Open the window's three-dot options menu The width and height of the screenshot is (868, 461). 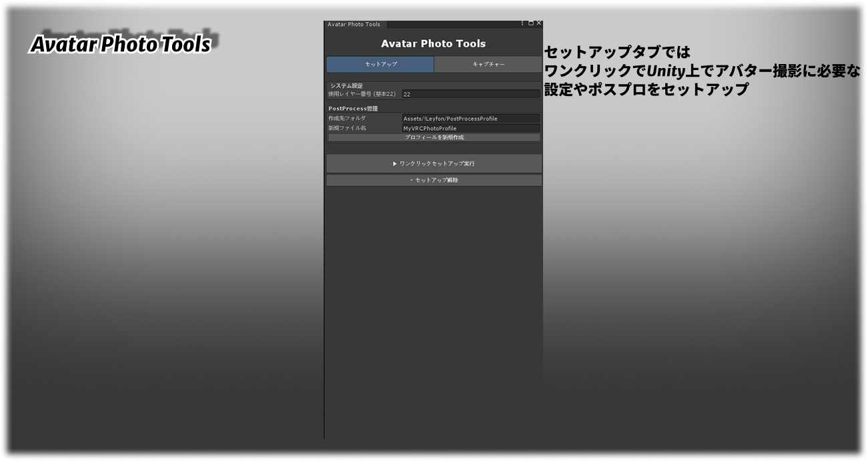(x=522, y=23)
